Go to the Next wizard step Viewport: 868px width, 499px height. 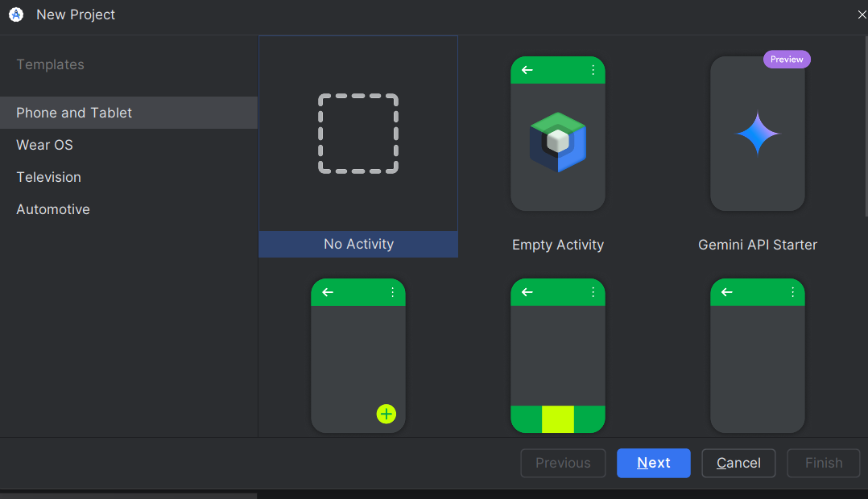coord(653,463)
